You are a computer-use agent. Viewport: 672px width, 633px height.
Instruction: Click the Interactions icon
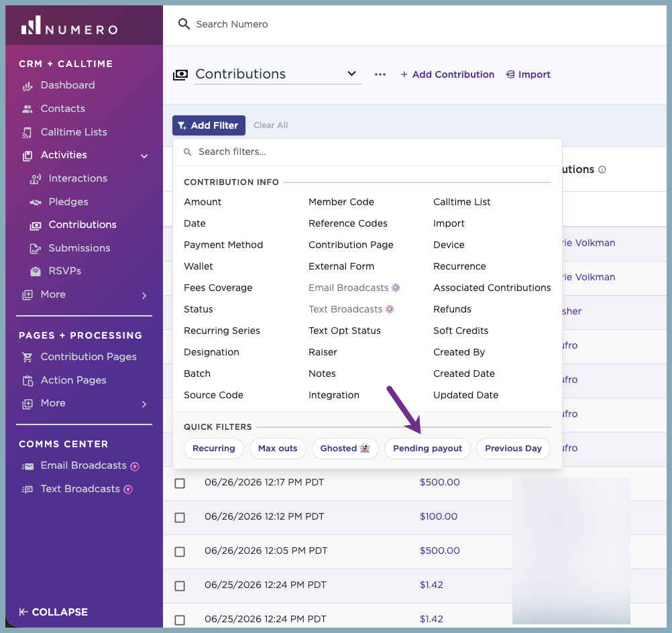pos(36,179)
